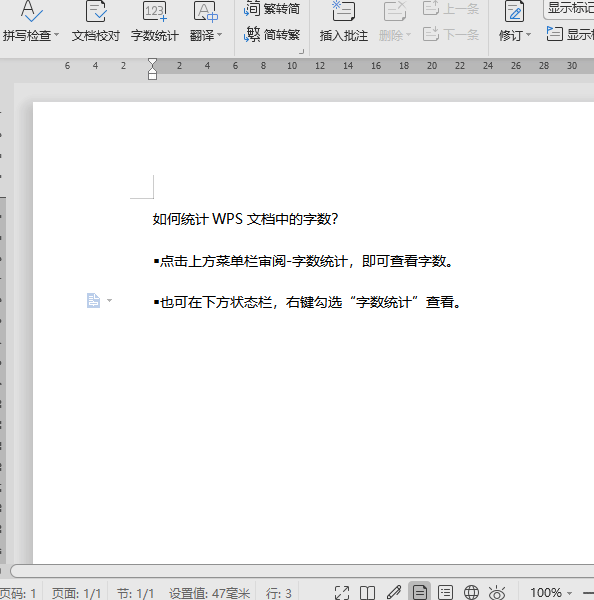Open paragraph layout icon beside text
Image resolution: width=594 pixels, height=600 pixels.
click(93, 300)
